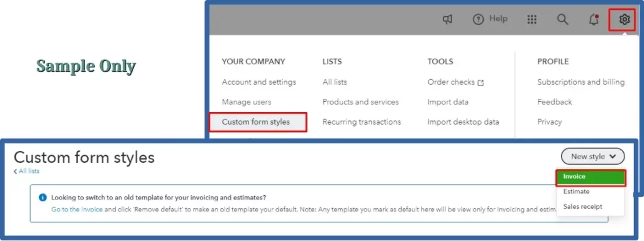Choose Estimate from New style menu
Screen dimensions: 644x241
[x=576, y=192]
